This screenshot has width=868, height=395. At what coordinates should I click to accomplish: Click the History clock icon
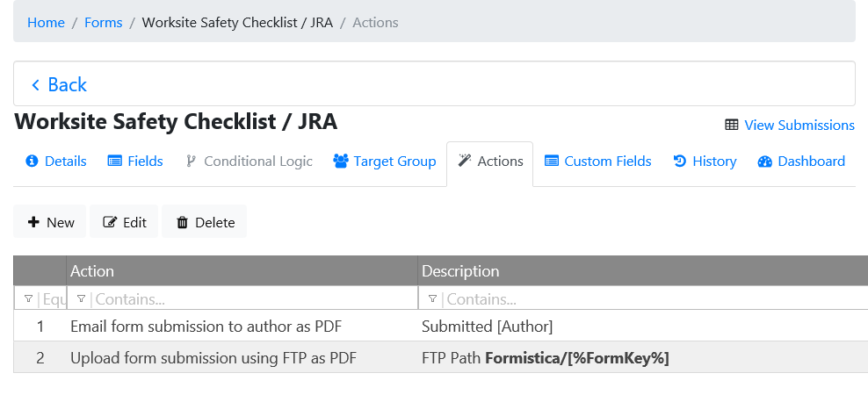pos(679,162)
